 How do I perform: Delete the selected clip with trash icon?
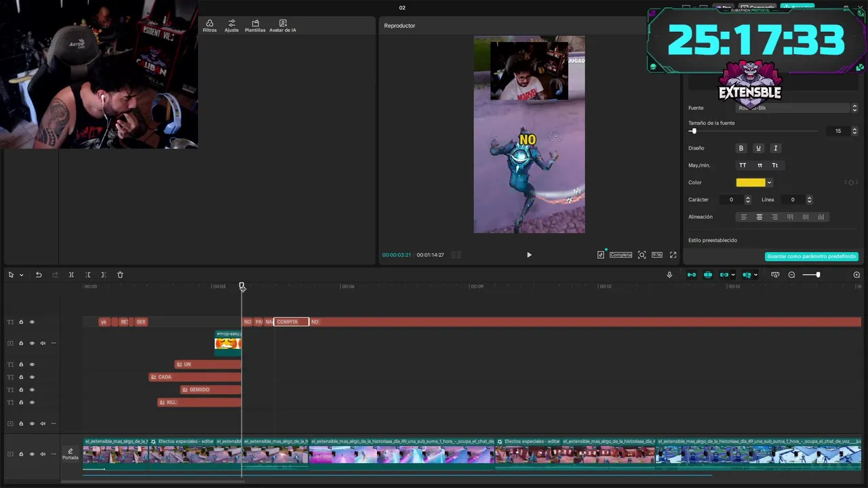click(120, 274)
